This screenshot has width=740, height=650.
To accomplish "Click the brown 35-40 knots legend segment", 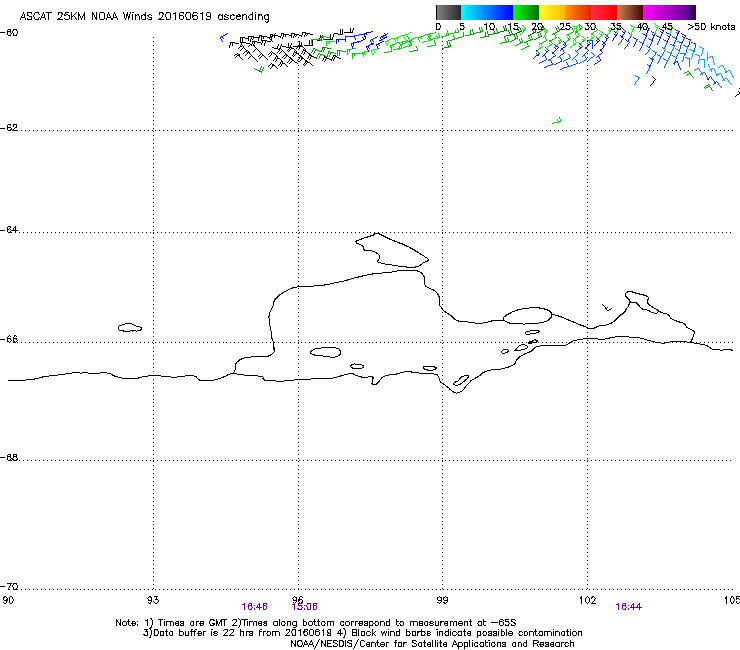I will (630, 12).
